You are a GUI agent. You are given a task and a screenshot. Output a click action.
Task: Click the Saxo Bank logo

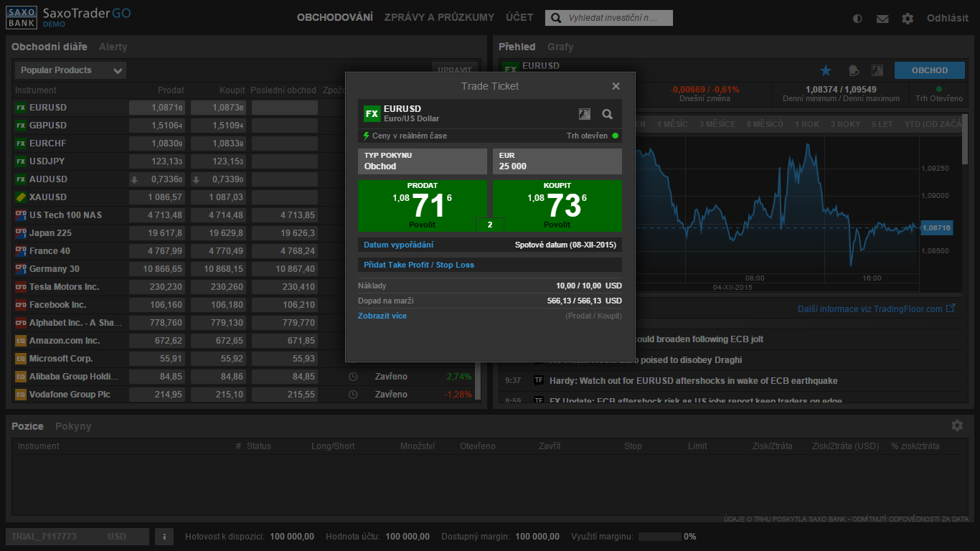[x=22, y=18]
